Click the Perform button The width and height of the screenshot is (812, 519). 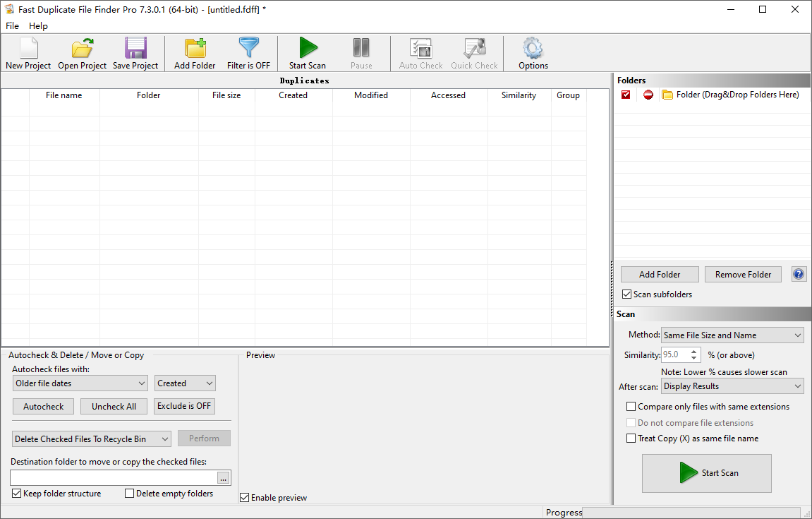coord(204,438)
